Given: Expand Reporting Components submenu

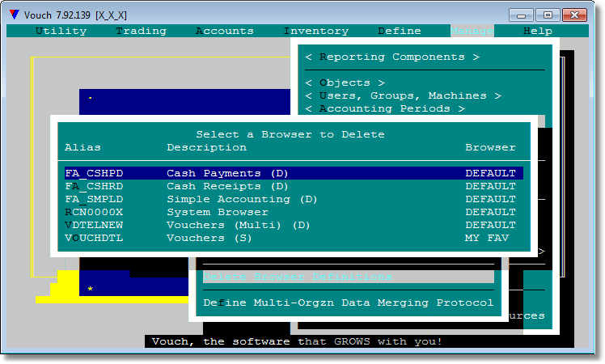Looking at the screenshot, I should [x=392, y=57].
